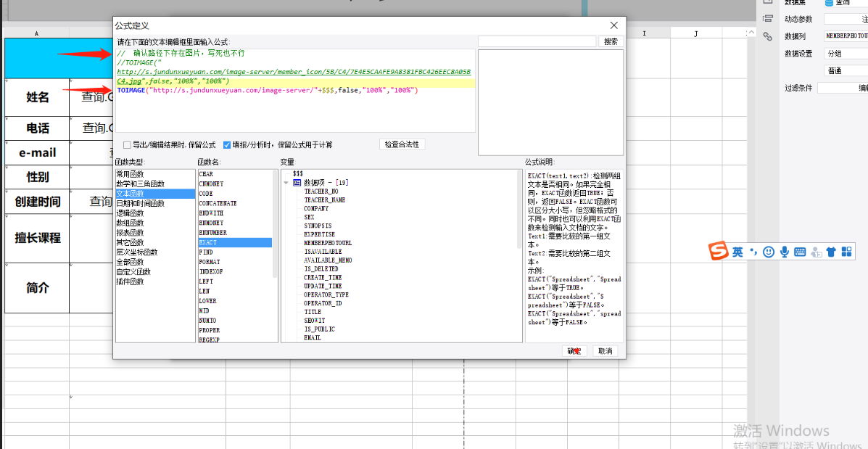Select CREATE_TIME in variable tree
This screenshot has width=868, height=449.
coord(323,277)
